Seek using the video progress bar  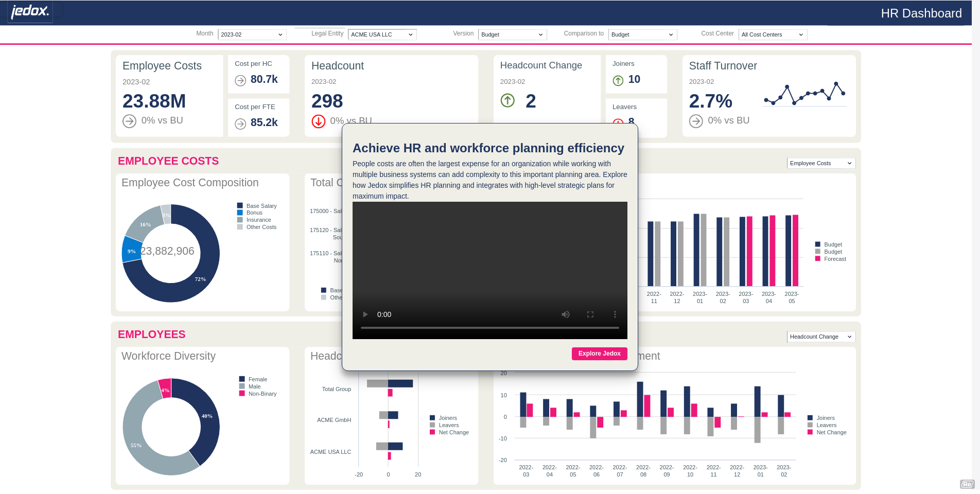click(489, 327)
